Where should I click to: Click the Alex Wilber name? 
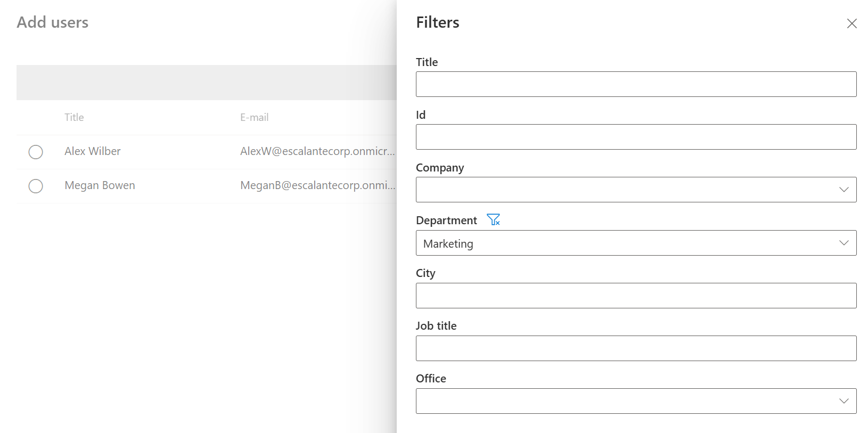coord(93,151)
